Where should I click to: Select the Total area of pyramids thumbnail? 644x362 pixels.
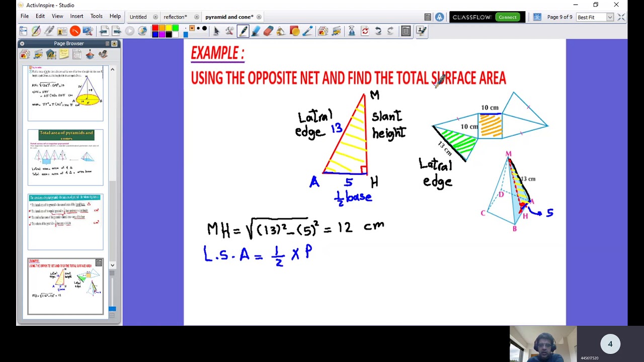[65, 157]
